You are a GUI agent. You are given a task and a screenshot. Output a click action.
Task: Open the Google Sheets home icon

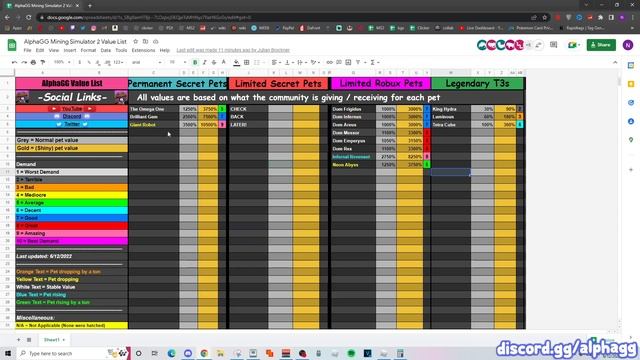click(12, 45)
